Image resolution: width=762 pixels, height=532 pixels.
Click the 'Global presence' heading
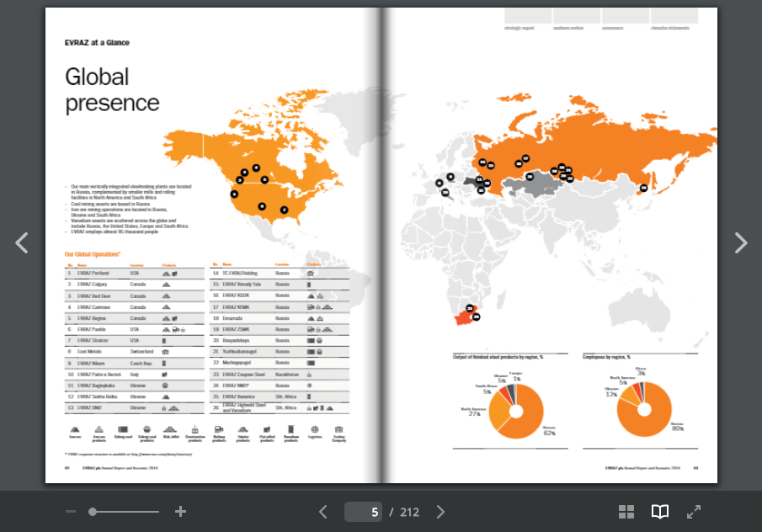coord(112,90)
